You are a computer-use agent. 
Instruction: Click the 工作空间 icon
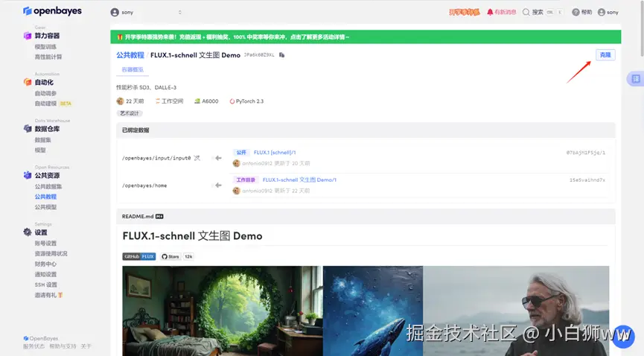(157, 101)
